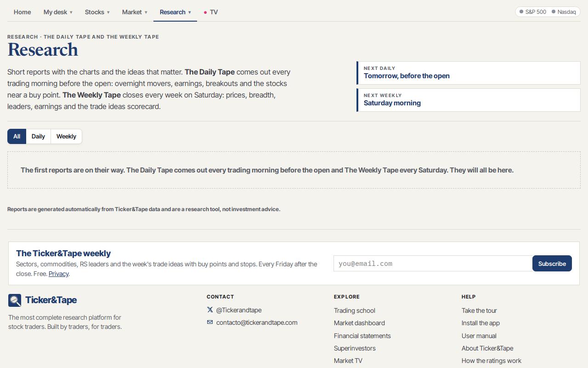
Task: Open the Trading school link
Action: point(355,310)
